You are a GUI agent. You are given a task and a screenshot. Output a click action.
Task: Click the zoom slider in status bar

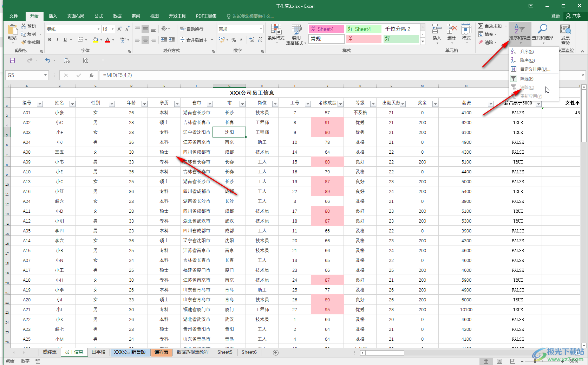click(x=543, y=361)
